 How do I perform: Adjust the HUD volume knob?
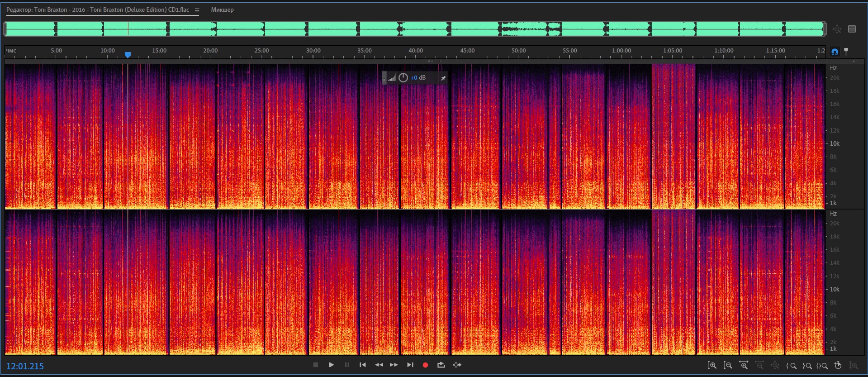pos(403,78)
